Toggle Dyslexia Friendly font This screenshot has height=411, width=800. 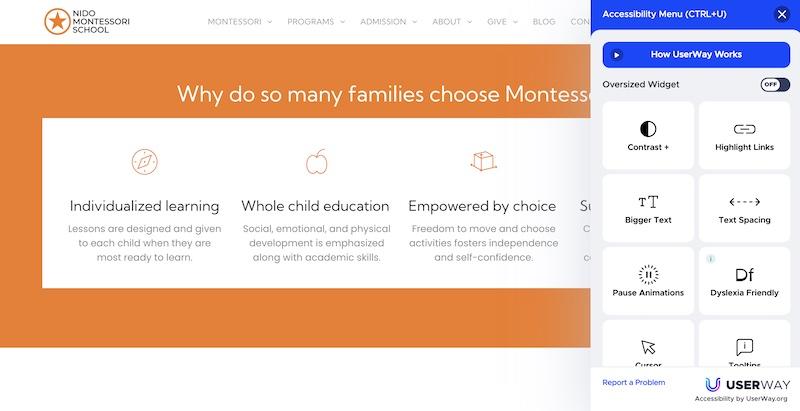coord(744,281)
